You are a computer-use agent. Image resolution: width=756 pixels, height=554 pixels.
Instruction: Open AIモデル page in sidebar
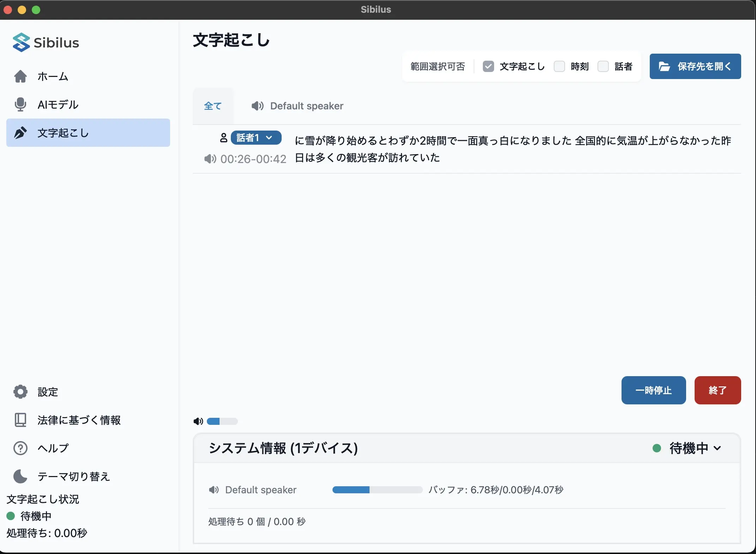click(x=88, y=104)
